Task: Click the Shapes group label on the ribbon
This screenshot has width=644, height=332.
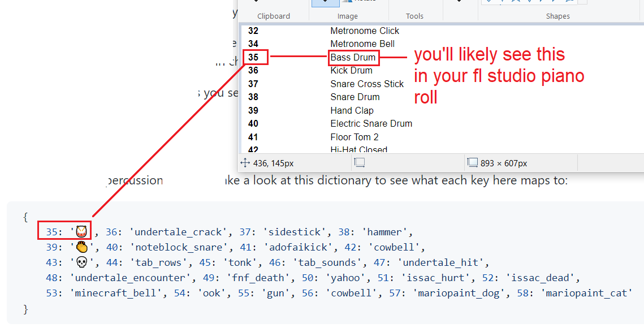Action: tap(557, 16)
